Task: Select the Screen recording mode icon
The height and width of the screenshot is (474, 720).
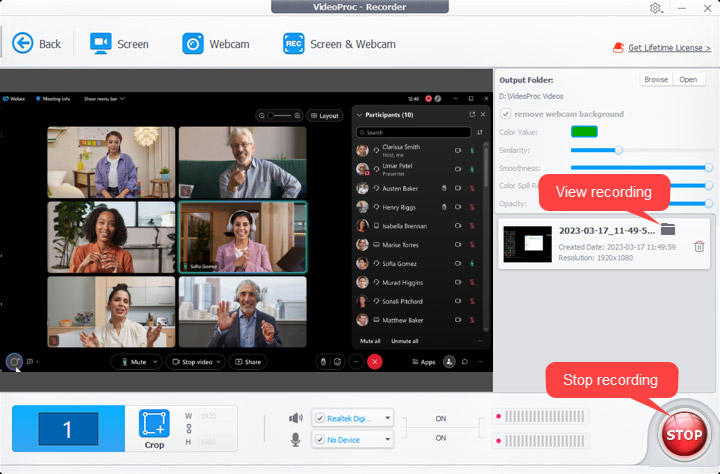Action: (x=101, y=43)
